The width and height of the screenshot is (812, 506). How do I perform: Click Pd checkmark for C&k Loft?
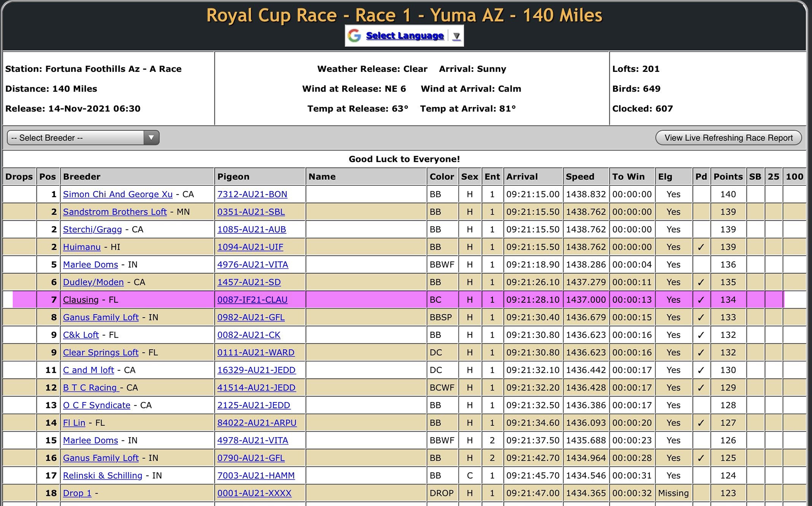(x=701, y=335)
